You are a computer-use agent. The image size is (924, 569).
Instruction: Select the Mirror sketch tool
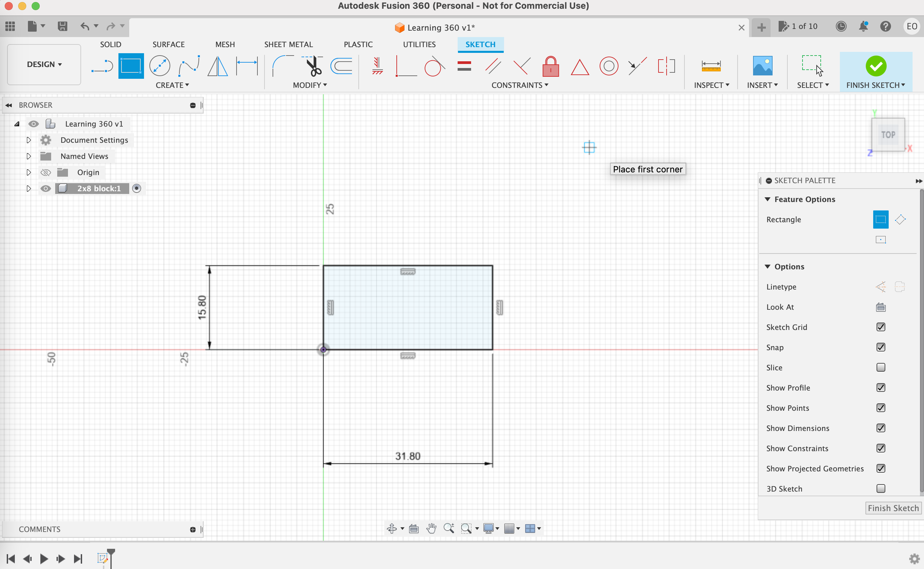pos(218,66)
